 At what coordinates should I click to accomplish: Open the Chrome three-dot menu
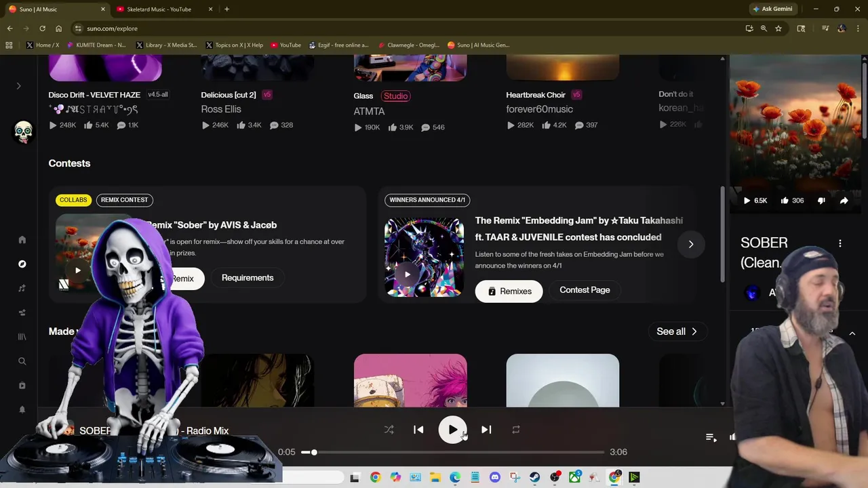[859, 28]
